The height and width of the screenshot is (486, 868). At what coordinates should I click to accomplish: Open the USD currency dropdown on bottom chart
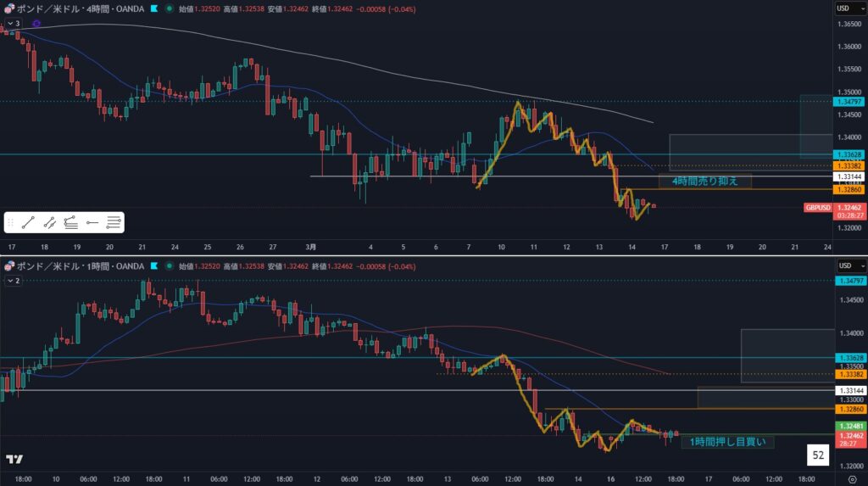843,266
